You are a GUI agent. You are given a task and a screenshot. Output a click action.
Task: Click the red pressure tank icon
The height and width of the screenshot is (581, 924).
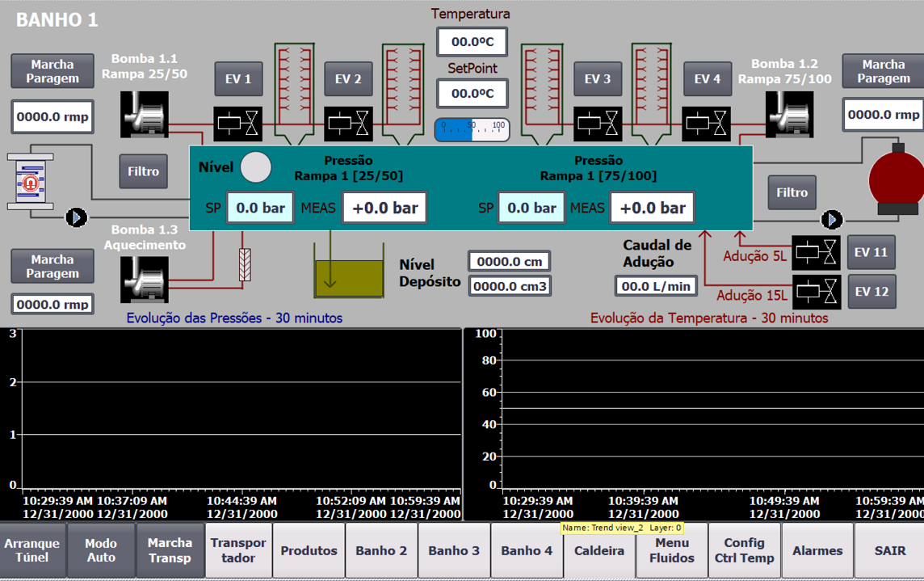pos(897,179)
